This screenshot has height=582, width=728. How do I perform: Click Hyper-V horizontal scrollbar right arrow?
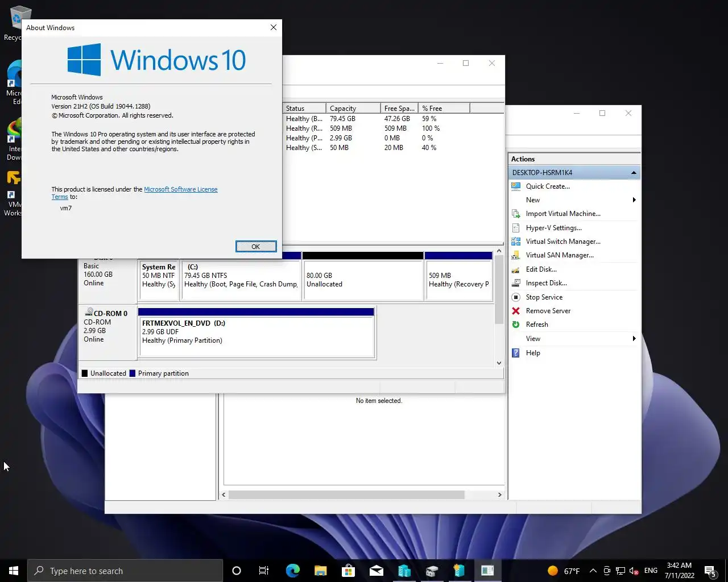[500, 495]
